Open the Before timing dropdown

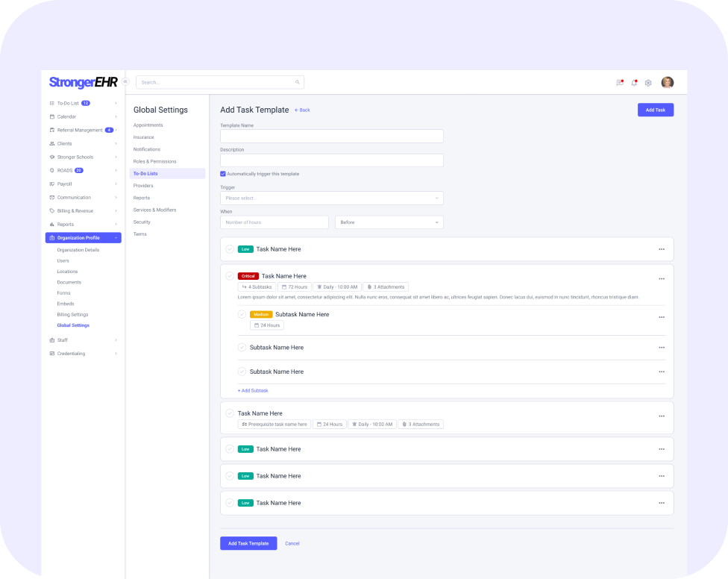(x=389, y=222)
